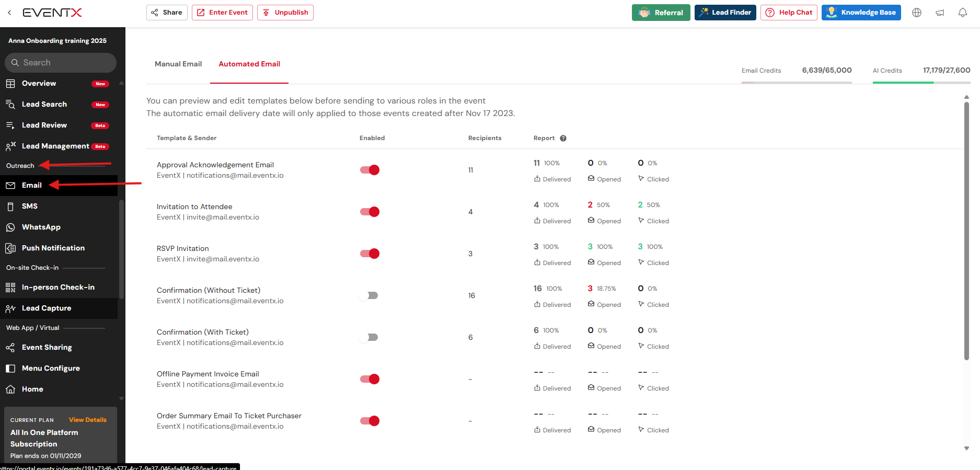This screenshot has width=980, height=470.
Task: Open In-person Check-in from sidebar
Action: pyautogui.click(x=57, y=287)
